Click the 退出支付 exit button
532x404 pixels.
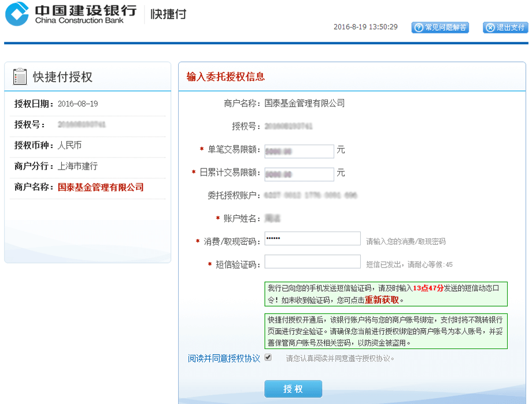(505, 28)
